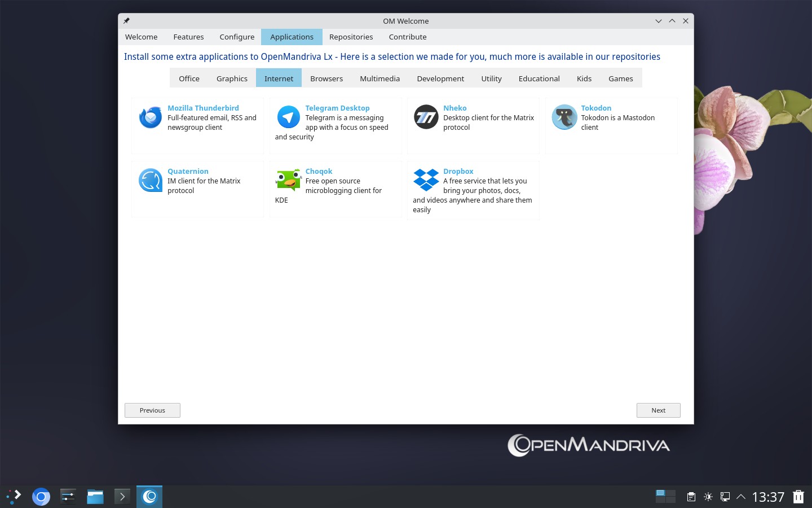Viewport: 812px width, 508px height.
Task: Expand hidden system tray icons
Action: point(742,497)
